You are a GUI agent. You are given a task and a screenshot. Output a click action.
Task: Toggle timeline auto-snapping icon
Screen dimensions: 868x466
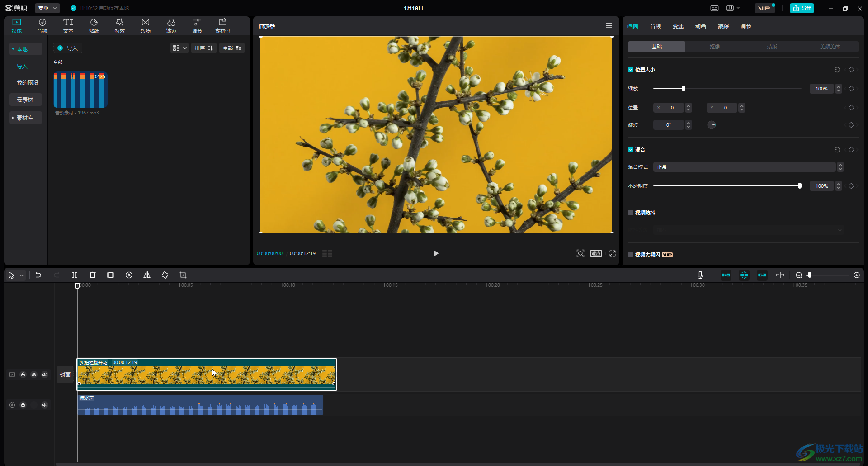coord(744,275)
